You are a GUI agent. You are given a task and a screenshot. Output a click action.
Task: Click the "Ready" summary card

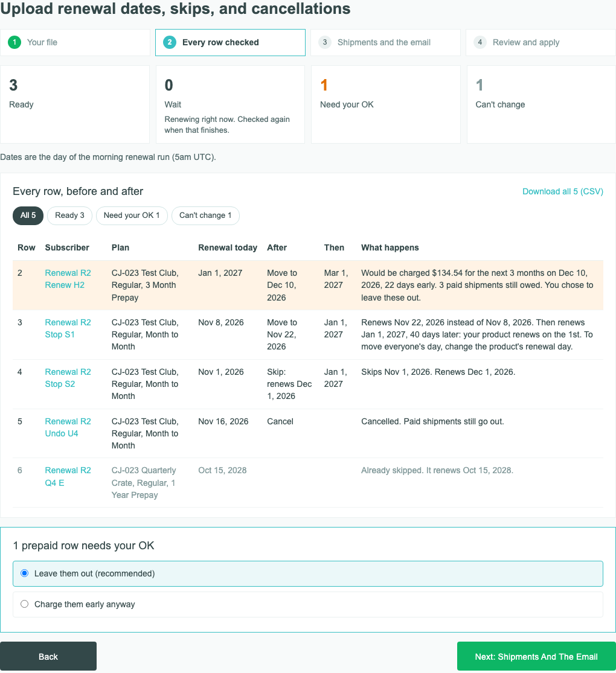(75, 104)
